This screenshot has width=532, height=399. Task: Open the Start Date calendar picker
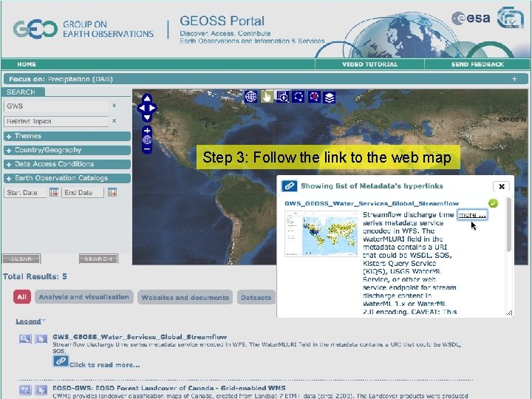[54, 192]
